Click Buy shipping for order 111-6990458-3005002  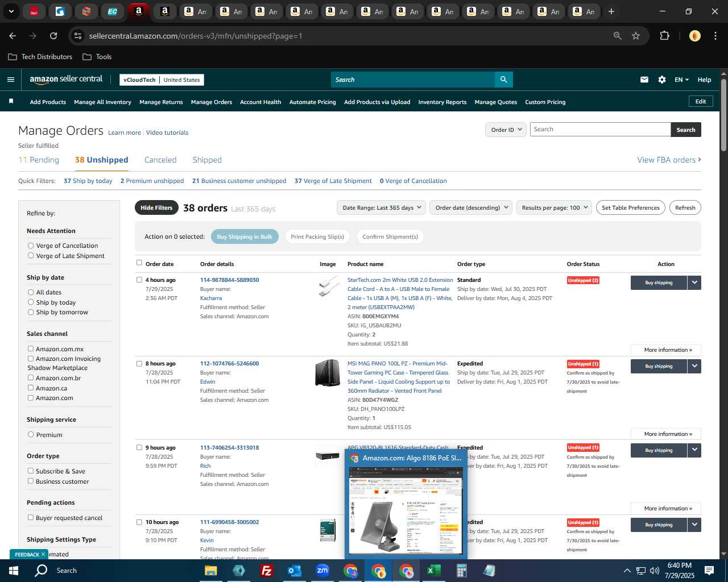click(x=659, y=525)
